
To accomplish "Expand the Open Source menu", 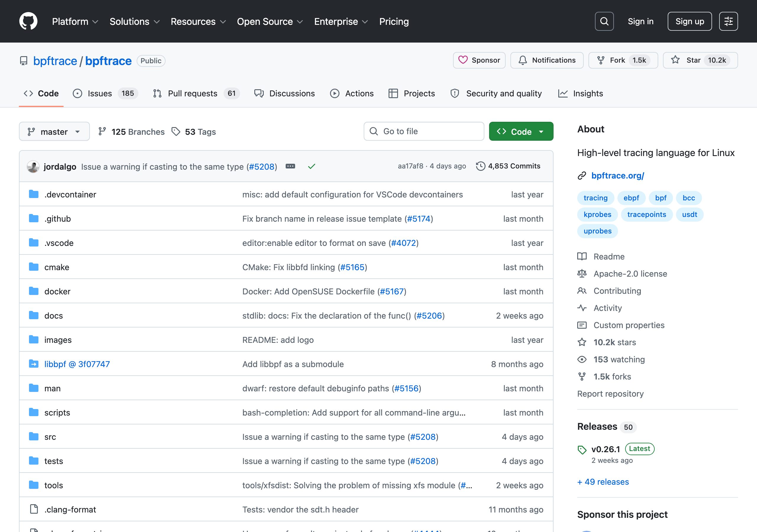I will (270, 21).
